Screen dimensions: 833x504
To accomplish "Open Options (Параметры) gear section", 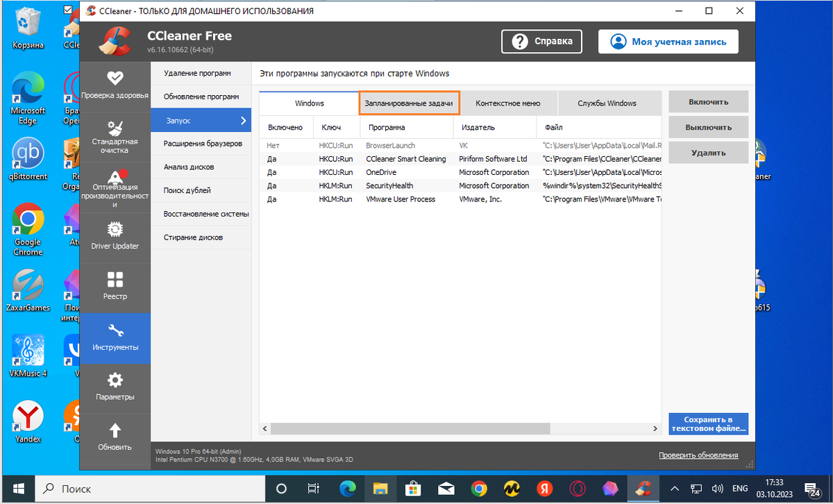I will pyautogui.click(x=115, y=387).
